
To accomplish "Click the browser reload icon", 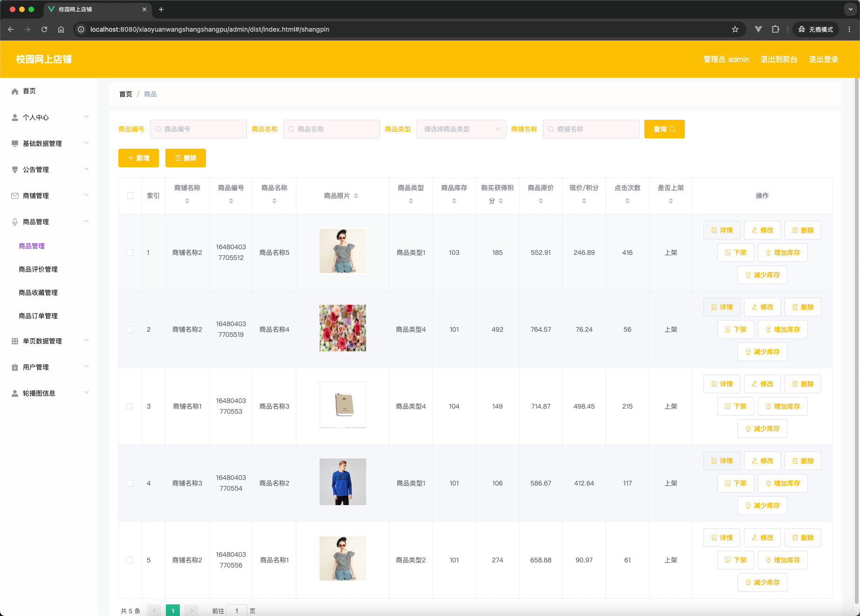I will pyautogui.click(x=44, y=29).
